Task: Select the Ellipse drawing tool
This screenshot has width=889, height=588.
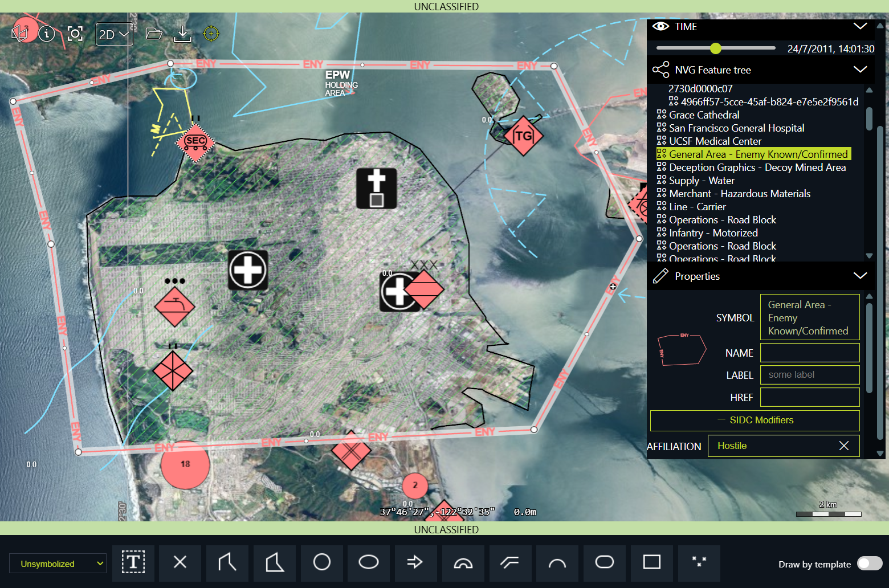Action: click(x=369, y=563)
